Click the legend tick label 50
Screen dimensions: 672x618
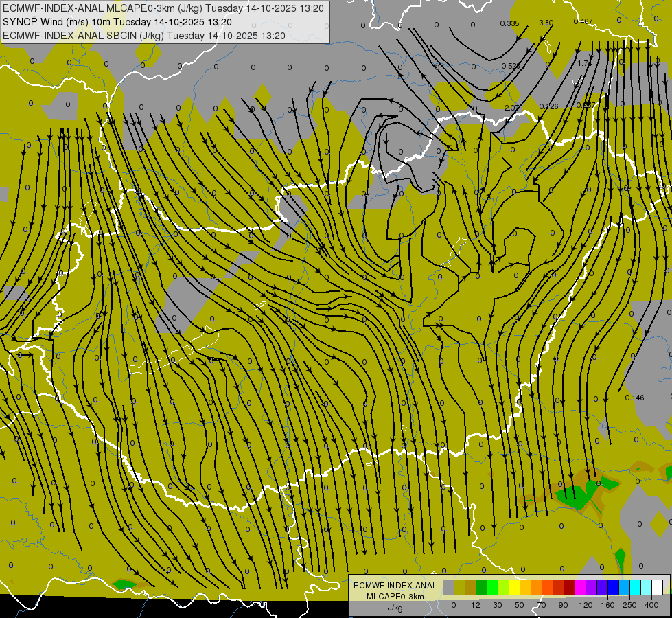tap(520, 605)
